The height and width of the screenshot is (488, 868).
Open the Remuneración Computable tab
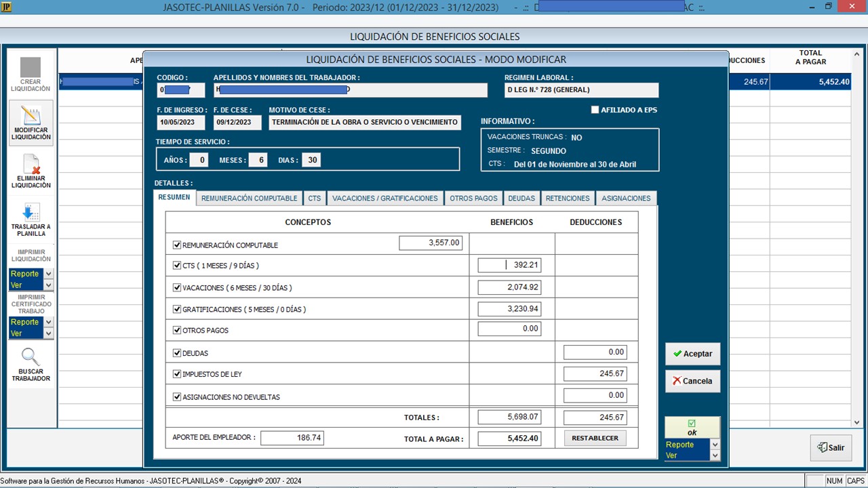pyautogui.click(x=250, y=199)
